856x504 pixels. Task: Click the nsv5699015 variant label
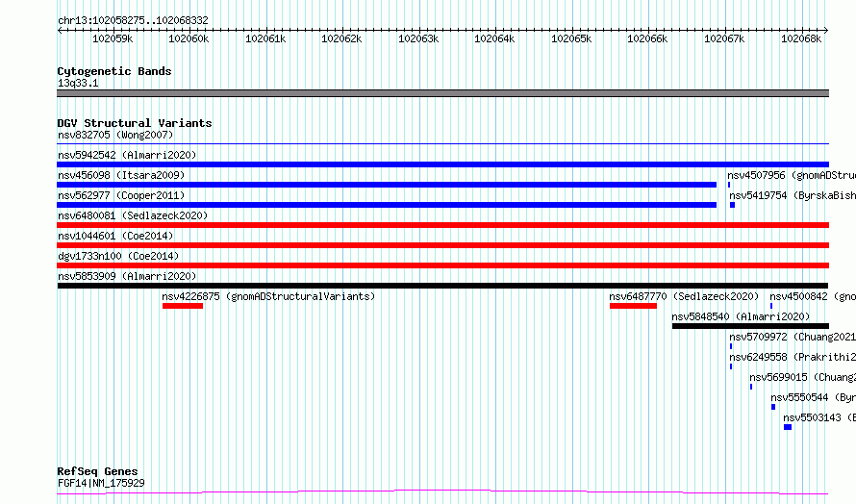pyautogui.click(x=802, y=377)
